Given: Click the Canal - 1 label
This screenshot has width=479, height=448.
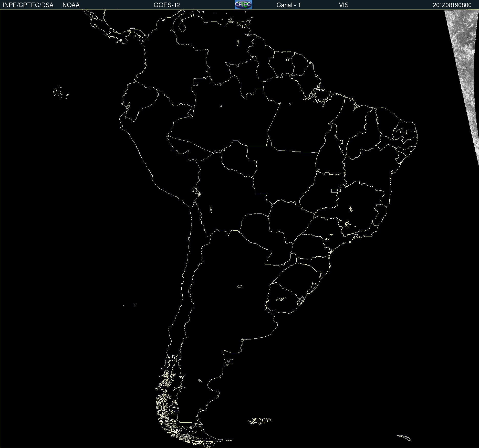Looking at the screenshot, I should tap(289, 5).
